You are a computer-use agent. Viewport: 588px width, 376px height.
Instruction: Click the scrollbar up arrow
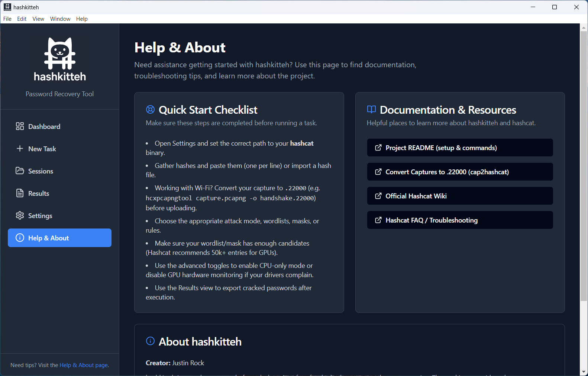pos(584,27)
